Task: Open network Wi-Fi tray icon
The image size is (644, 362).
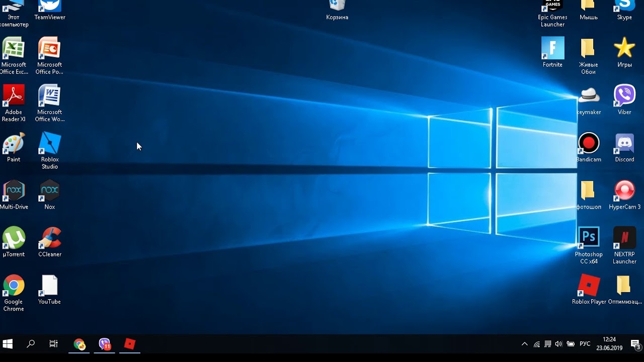Action: click(536, 344)
